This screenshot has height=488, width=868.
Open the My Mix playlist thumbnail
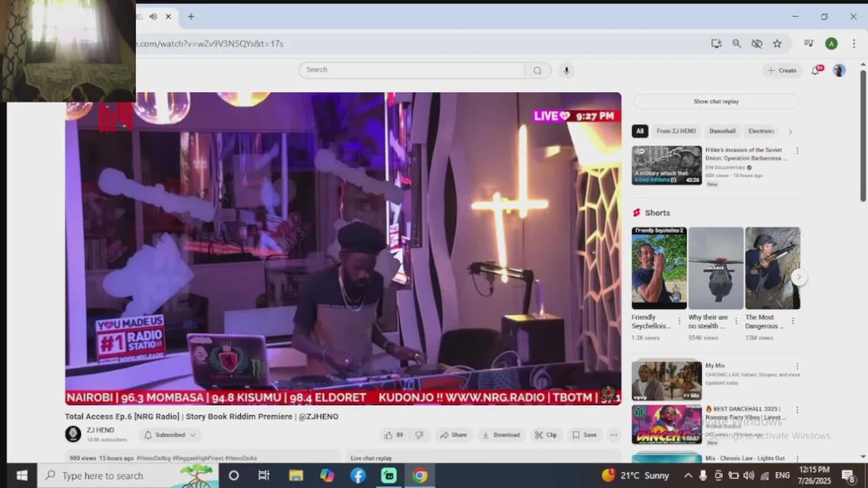coord(667,380)
